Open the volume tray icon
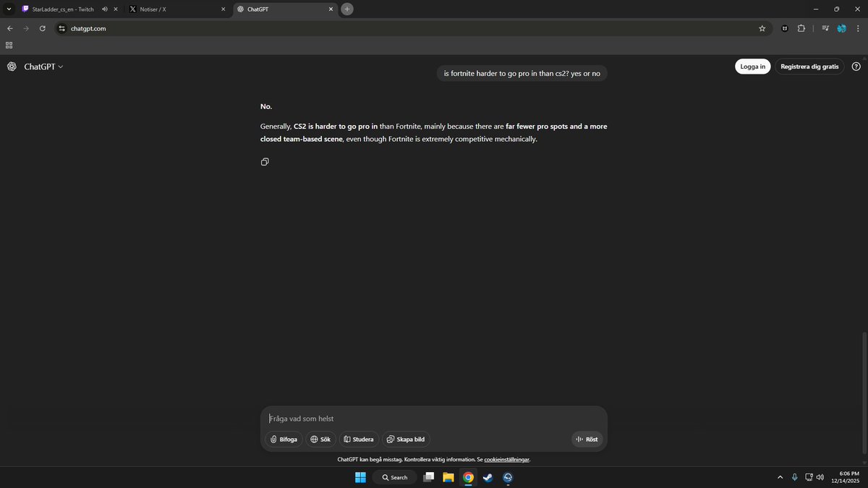The height and width of the screenshot is (488, 868). 820,477
